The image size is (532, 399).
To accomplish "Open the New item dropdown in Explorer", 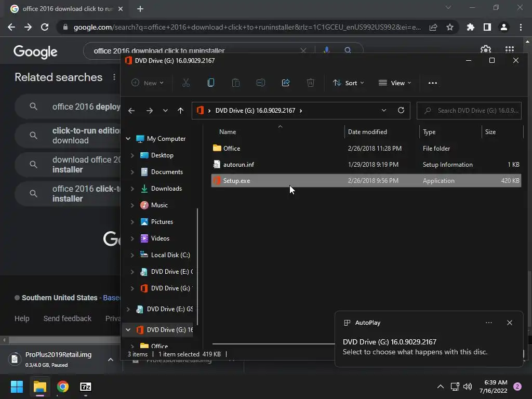I will (x=148, y=83).
